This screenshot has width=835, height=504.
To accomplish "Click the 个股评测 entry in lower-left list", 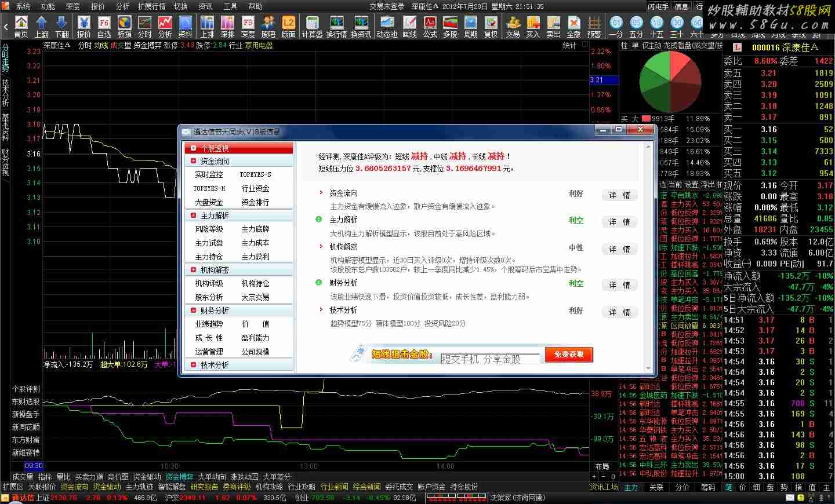I will (26, 389).
